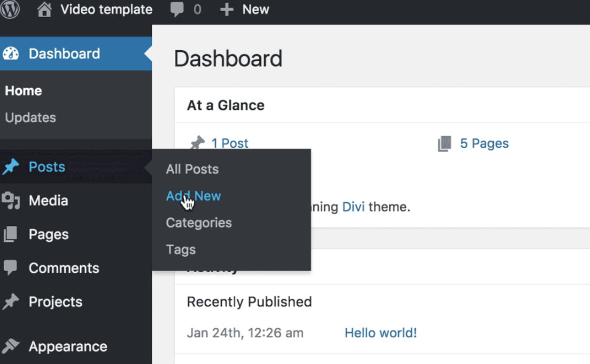The height and width of the screenshot is (364, 590).
Task: Click the plus icon next to New
Action: tap(227, 10)
